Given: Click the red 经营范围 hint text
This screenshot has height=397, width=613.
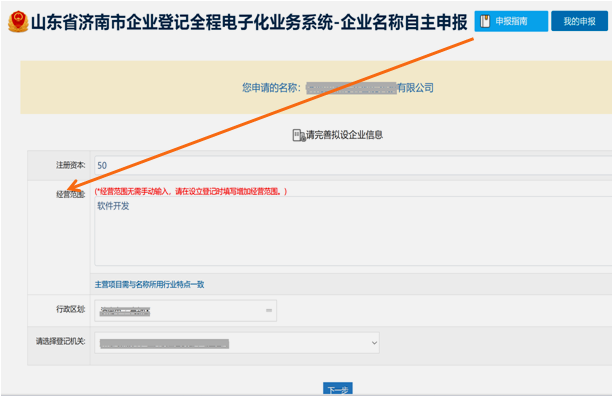Looking at the screenshot, I should [191, 191].
